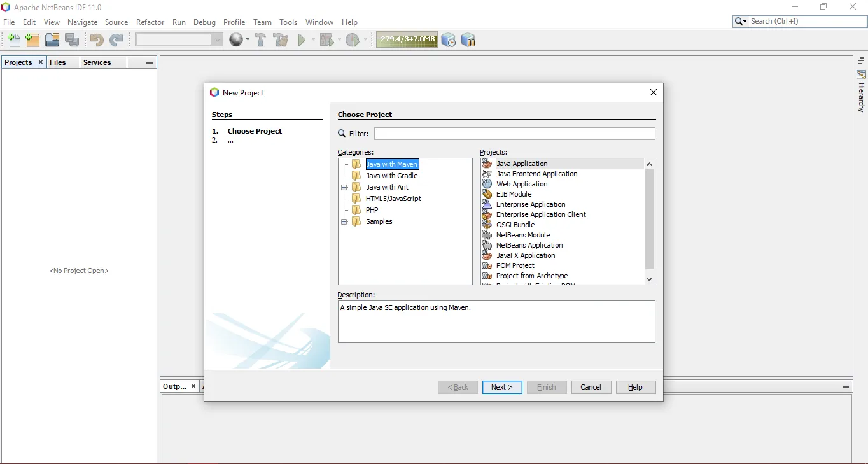Close the New Project dialog

tap(653, 92)
